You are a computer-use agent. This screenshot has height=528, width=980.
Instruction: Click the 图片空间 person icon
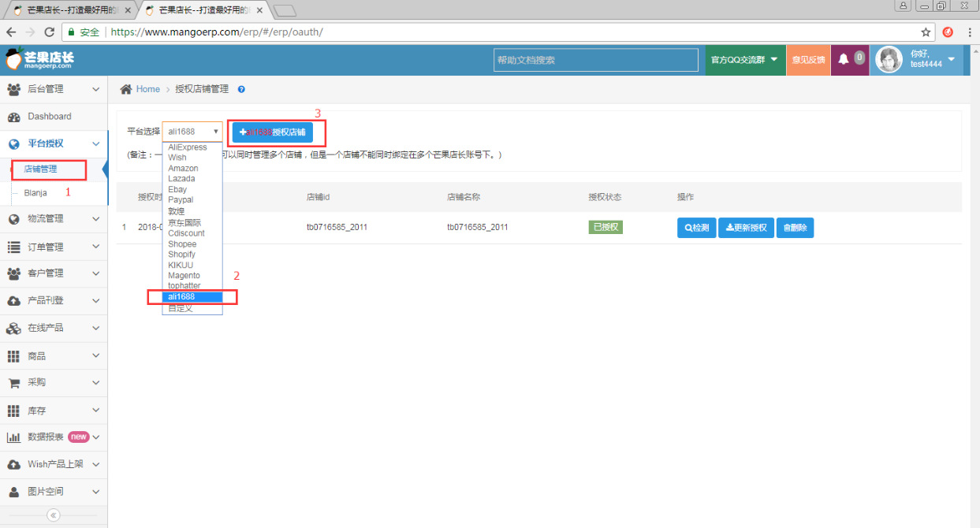(13, 492)
